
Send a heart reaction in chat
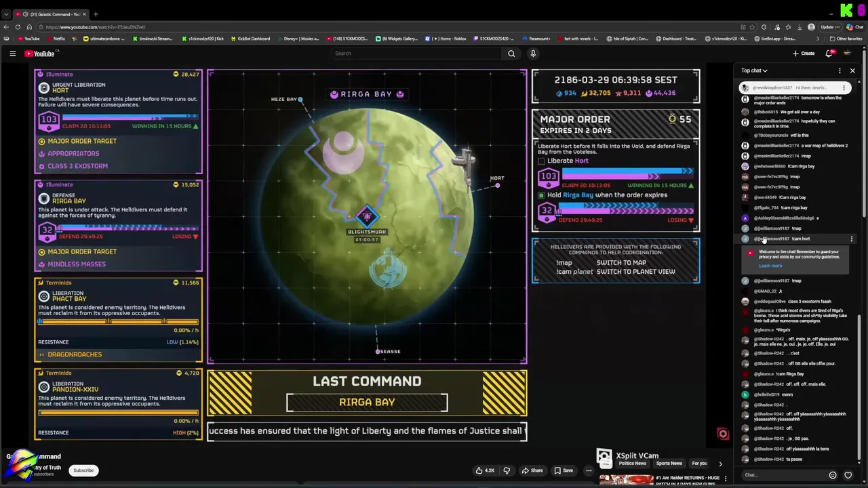click(848, 475)
